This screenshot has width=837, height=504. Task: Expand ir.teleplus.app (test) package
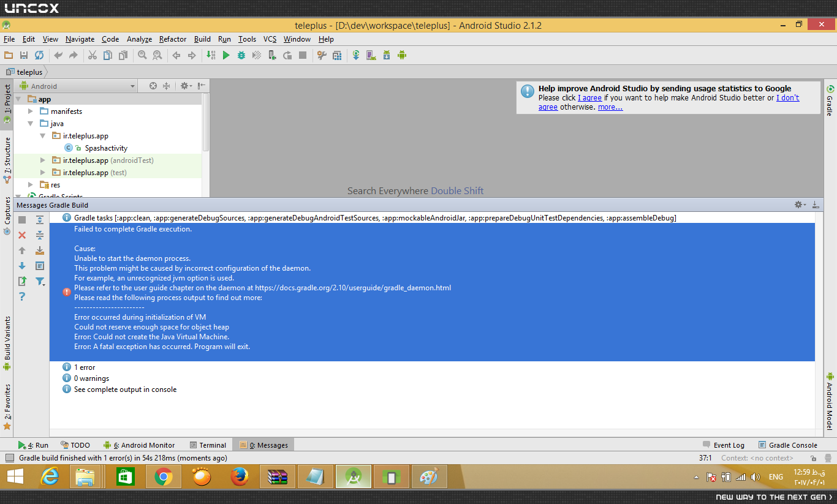[43, 173]
